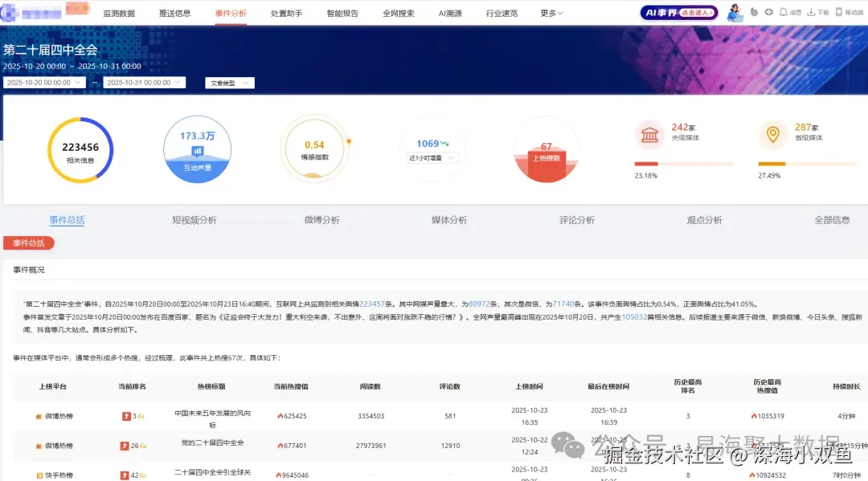Image resolution: width=868 pixels, height=481 pixels.
Task: Click the 省级媒体 location pin icon
Action: click(x=772, y=136)
